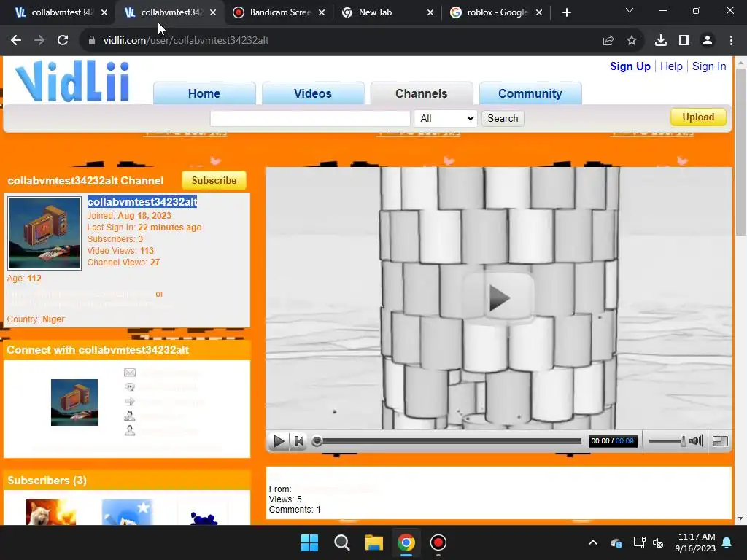Open share this page icon

(608, 41)
